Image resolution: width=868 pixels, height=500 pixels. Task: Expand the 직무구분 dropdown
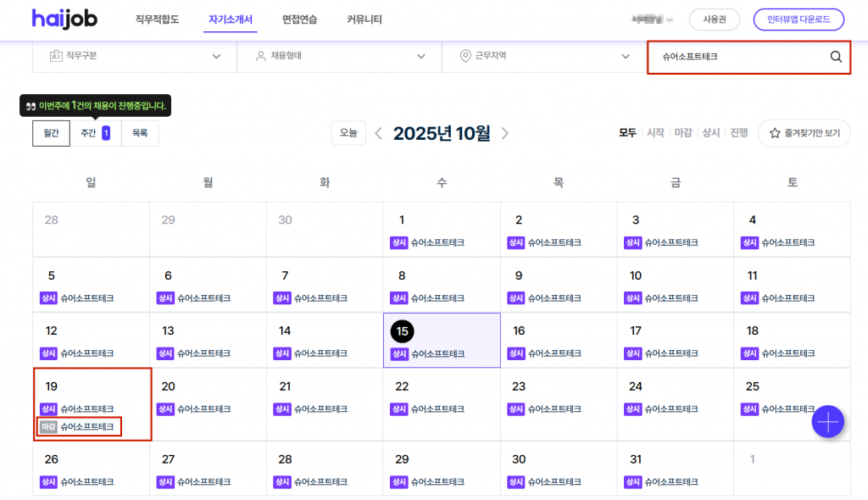(x=134, y=57)
